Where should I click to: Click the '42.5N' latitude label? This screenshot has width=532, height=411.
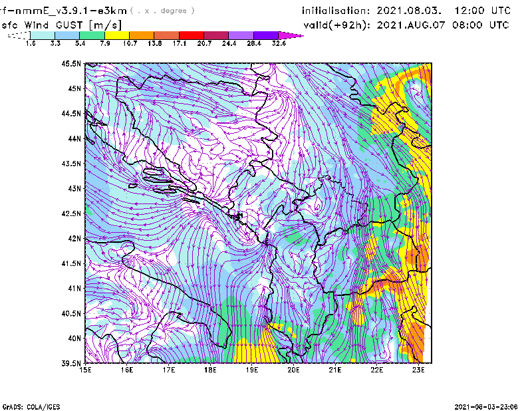coord(71,213)
